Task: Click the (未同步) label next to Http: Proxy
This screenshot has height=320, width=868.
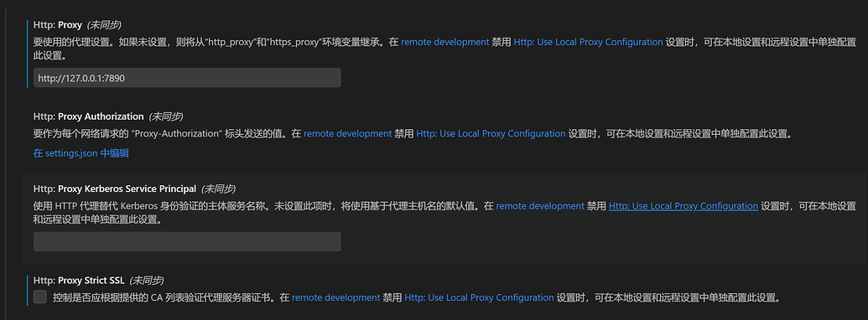Action: coord(103,25)
